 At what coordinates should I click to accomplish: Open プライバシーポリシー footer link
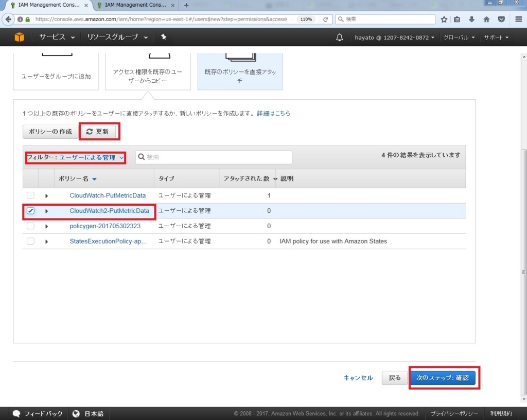[454, 414]
